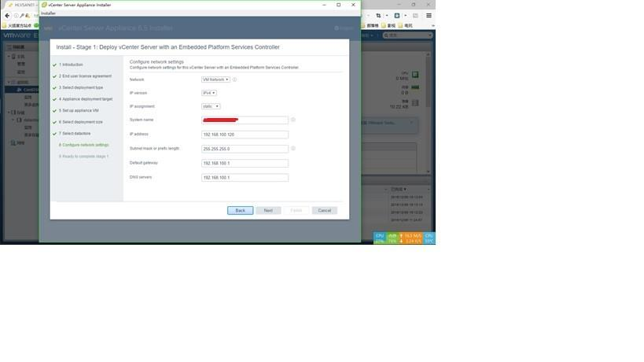Image resolution: width=644 pixels, height=362 pixels.
Task: Click the CPU usage icon in the host summary
Action: click(415, 75)
